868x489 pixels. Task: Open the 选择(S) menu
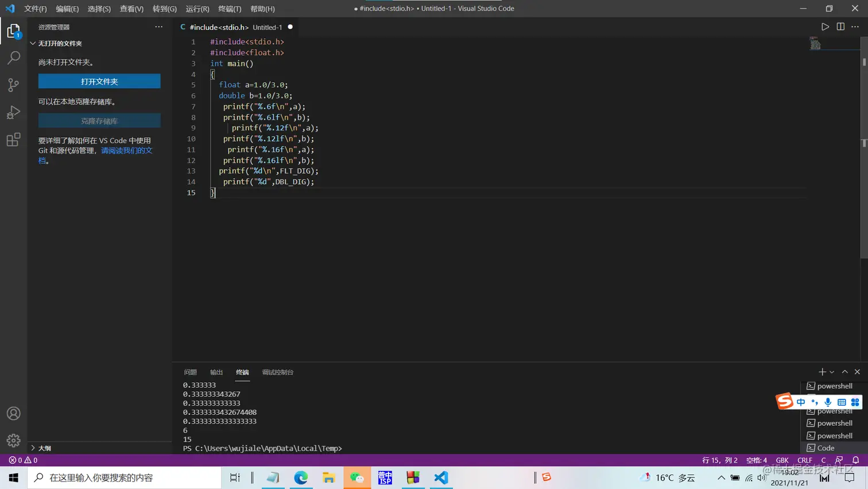point(99,9)
